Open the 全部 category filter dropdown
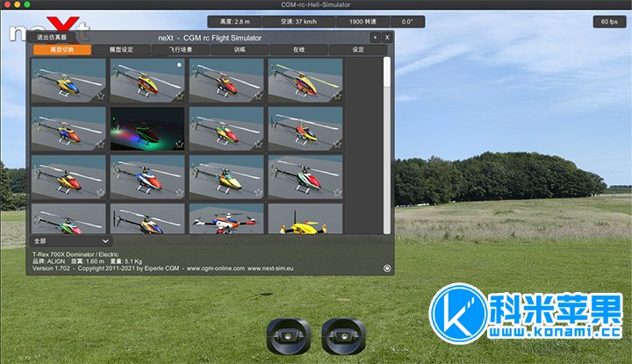This screenshot has width=632, height=364. [71, 241]
